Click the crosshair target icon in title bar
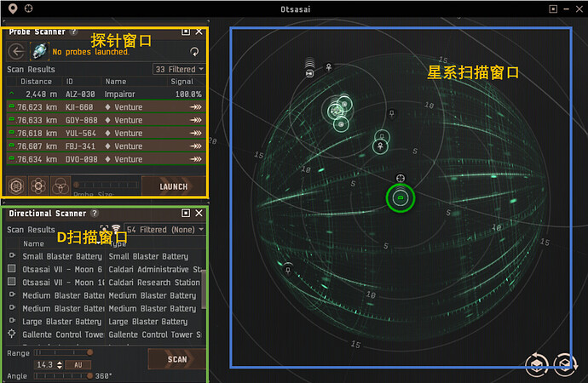This screenshot has height=383, width=588. [28, 9]
